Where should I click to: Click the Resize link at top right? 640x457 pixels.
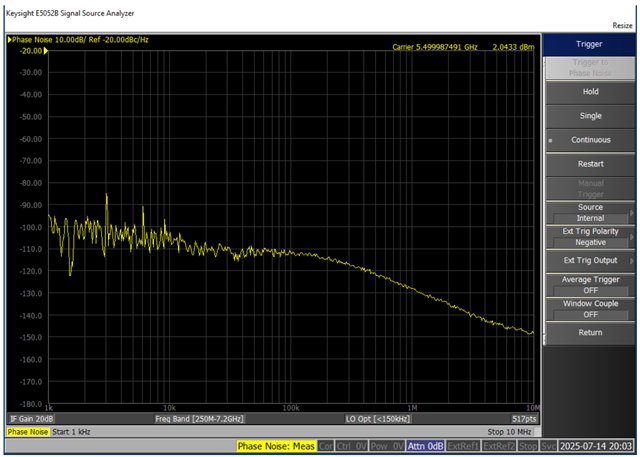622,25
